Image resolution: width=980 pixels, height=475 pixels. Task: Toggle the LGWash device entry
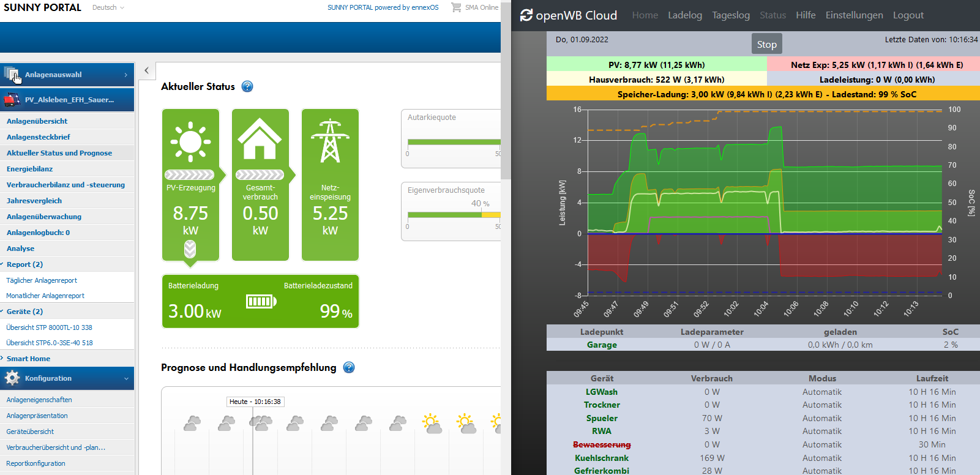coord(602,392)
